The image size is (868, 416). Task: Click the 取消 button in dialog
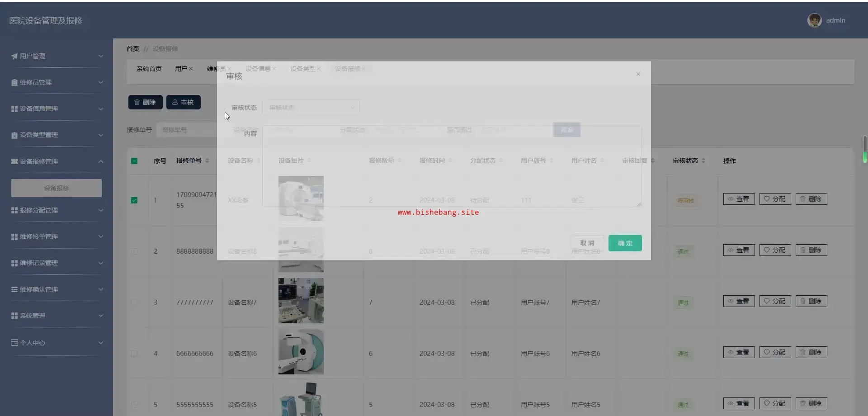coord(587,243)
